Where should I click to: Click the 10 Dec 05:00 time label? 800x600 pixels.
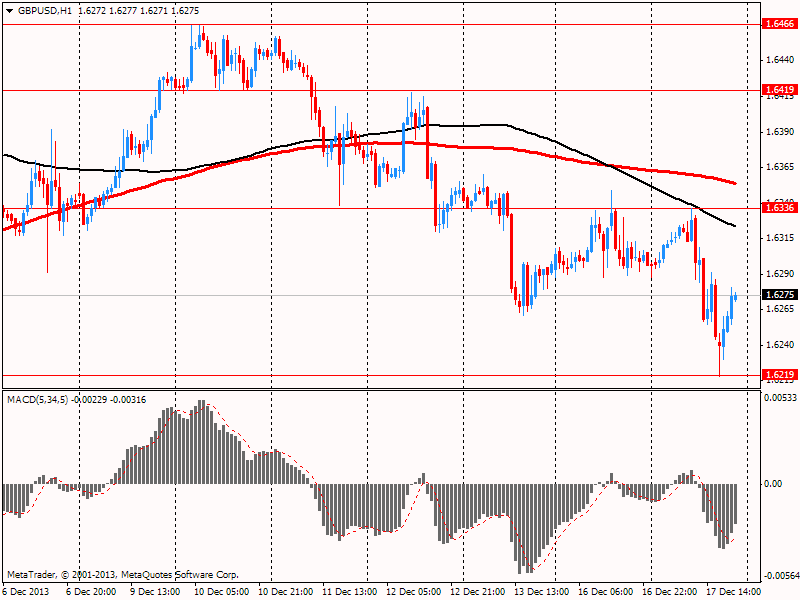221,592
